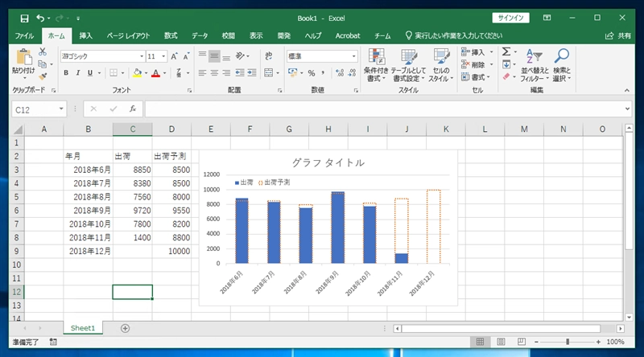Open the font name dropdown 游ゴシック
This screenshot has width=644, height=357.
click(142, 56)
